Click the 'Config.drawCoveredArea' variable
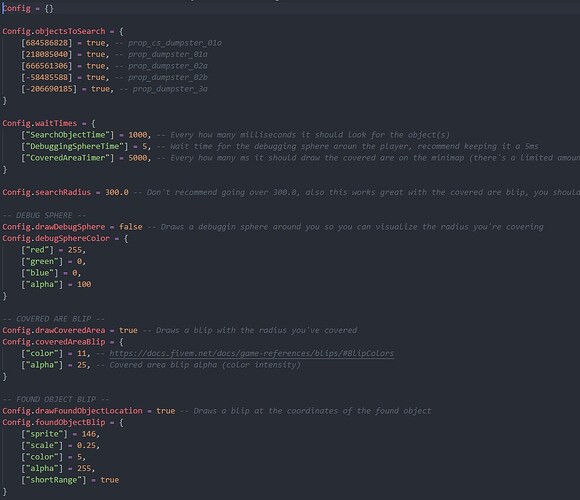Screen dimensions: 580x500 [x=54, y=330]
